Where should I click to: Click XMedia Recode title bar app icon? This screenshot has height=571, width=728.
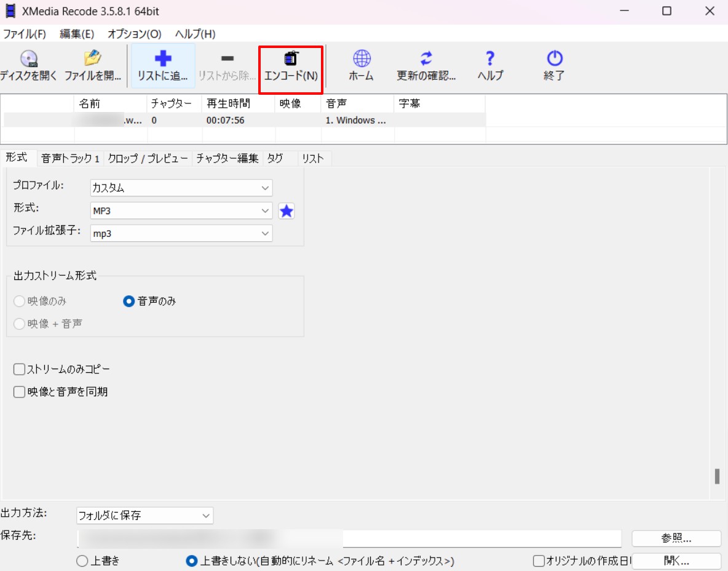(x=10, y=10)
